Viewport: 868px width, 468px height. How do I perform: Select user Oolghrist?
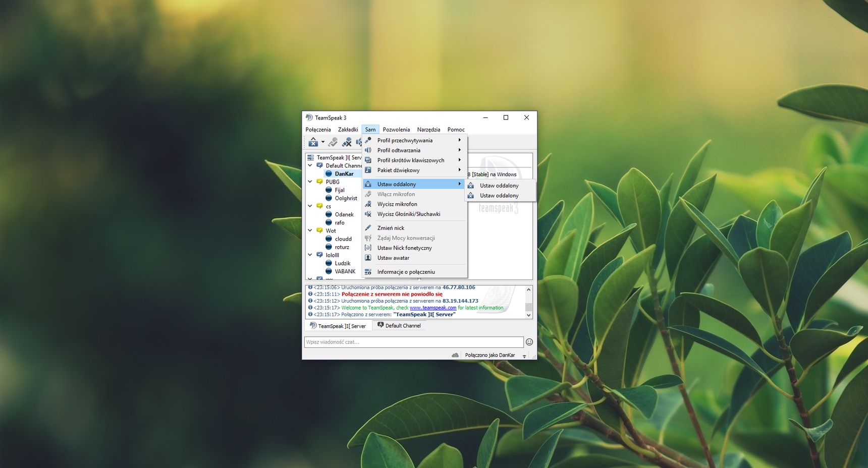[x=346, y=198]
